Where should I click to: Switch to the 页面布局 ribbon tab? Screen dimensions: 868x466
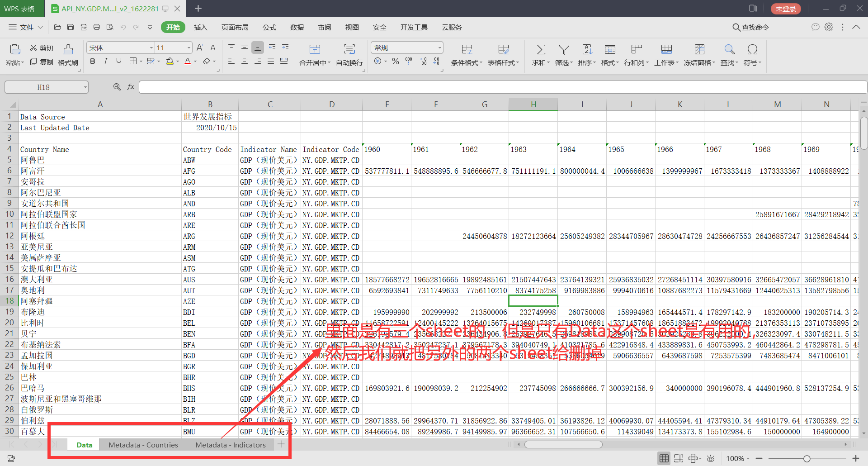click(235, 27)
